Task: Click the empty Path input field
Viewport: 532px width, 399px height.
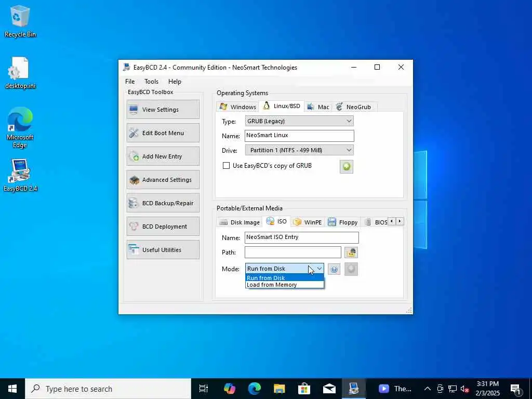Action: [293, 252]
